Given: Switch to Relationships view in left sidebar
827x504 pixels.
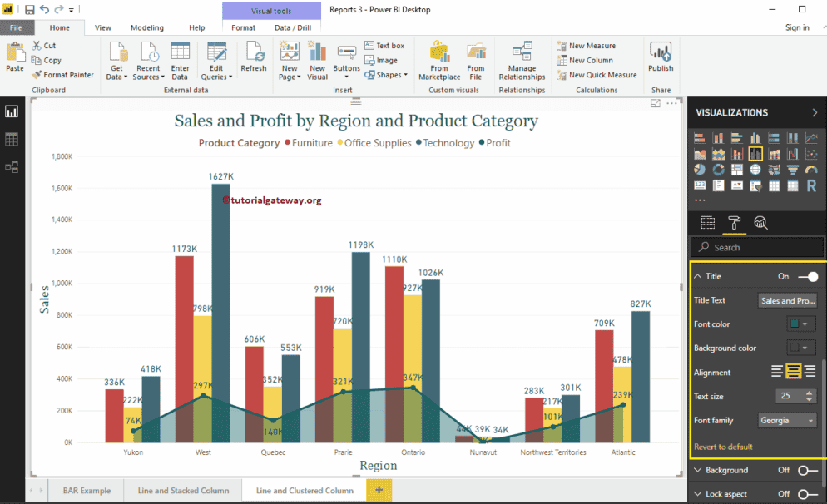Looking at the screenshot, I should pos(12,167).
